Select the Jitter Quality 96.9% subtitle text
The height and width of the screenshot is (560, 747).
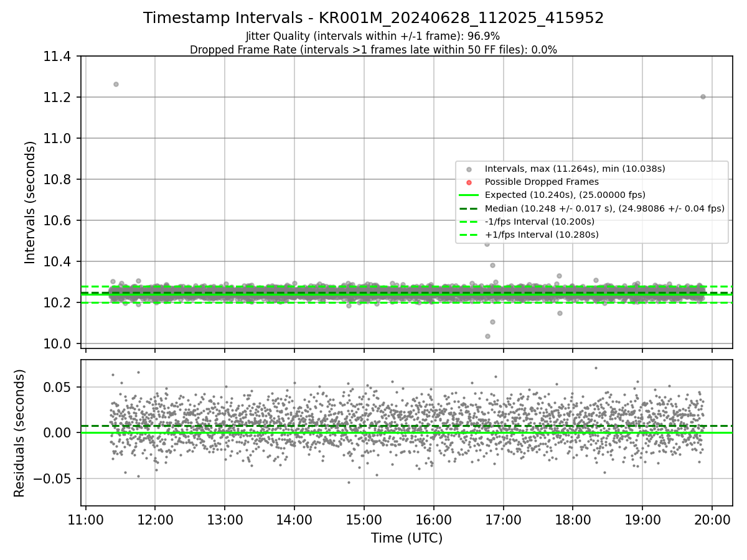373,36
